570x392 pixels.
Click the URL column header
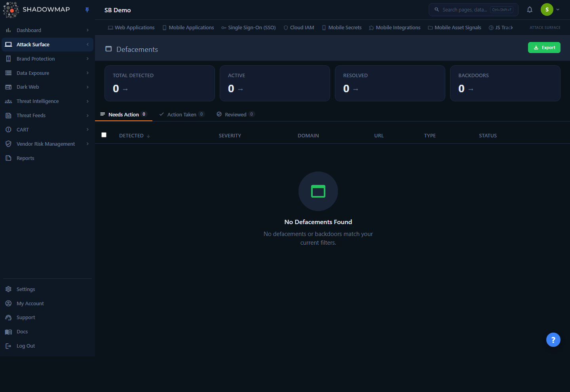379,136
